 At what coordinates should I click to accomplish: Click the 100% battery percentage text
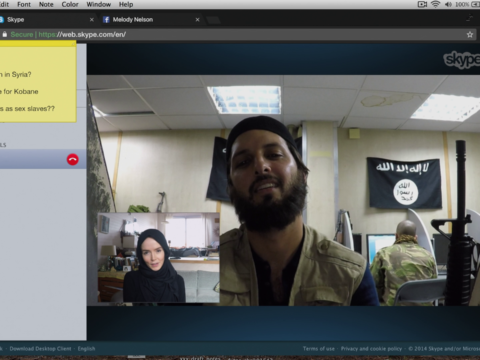462,4
